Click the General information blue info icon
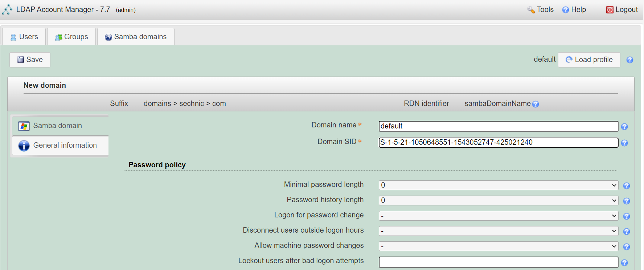The image size is (644, 270). pos(24,146)
